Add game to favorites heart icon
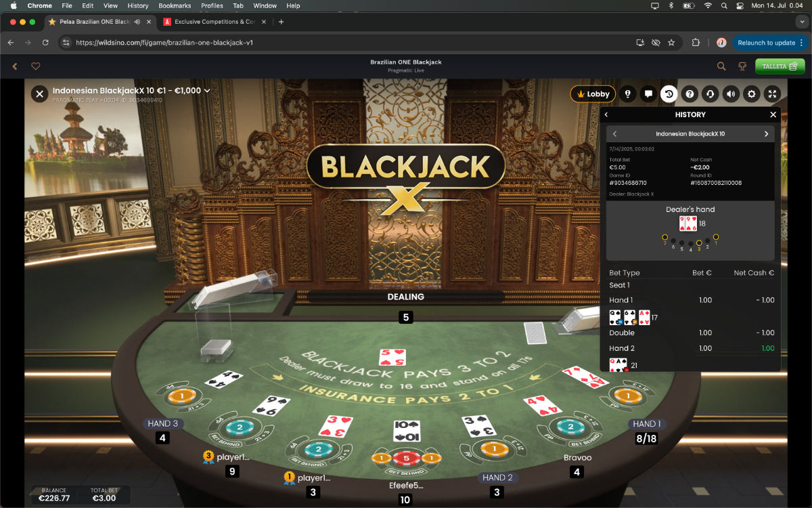This screenshot has width=812, height=508. (x=36, y=66)
